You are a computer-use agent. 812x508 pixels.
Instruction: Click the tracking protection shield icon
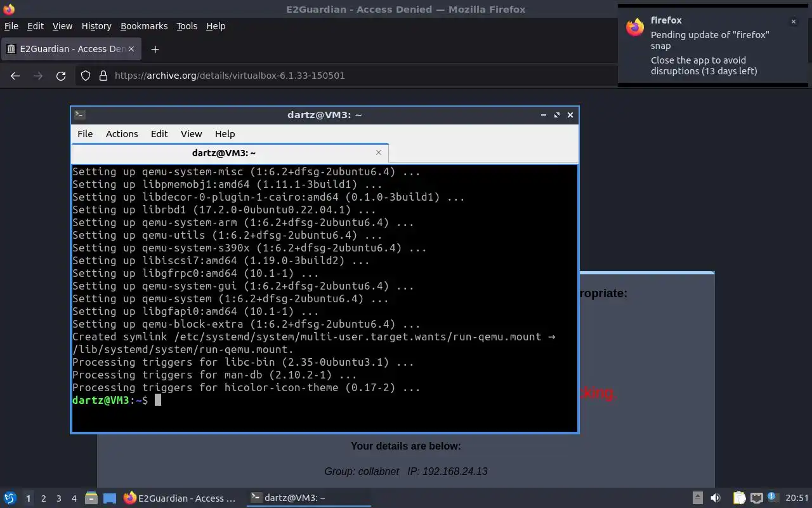point(86,76)
